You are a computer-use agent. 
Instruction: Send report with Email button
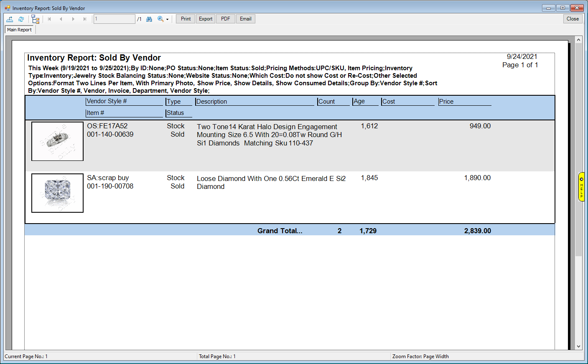pyautogui.click(x=245, y=19)
